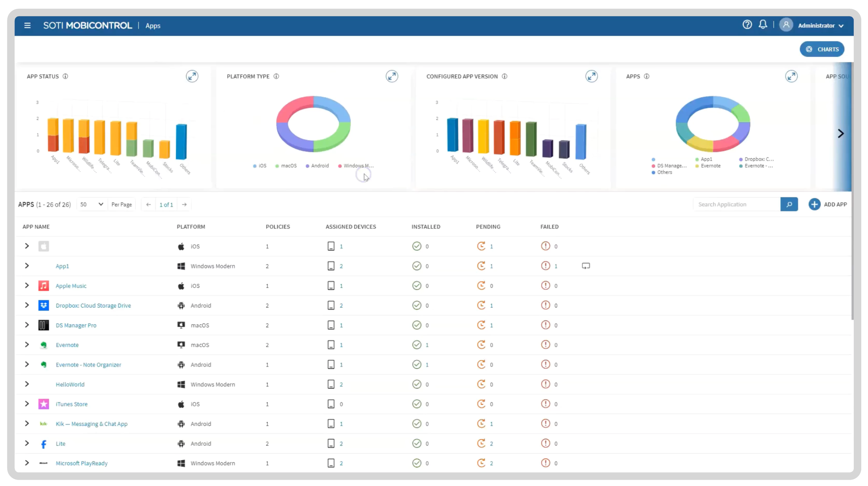This screenshot has height=486, width=868.
Task: Toggle Windows M... legend entry
Action: click(x=356, y=166)
